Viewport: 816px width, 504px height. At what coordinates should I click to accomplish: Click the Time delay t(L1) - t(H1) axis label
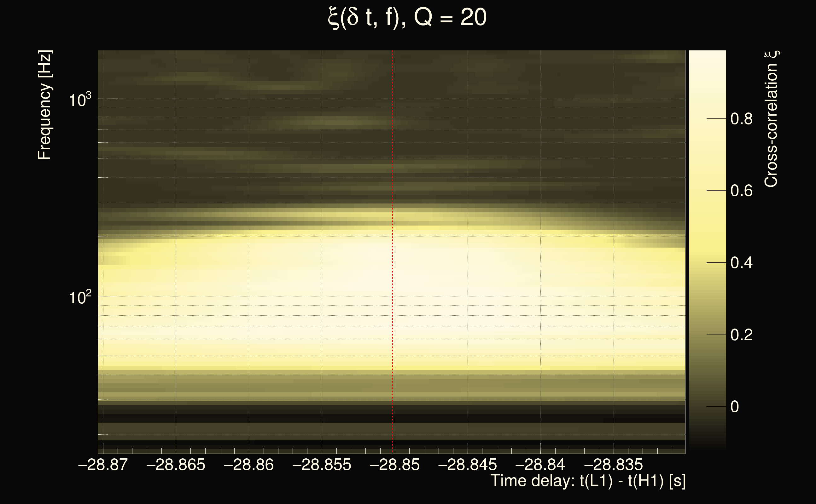pyautogui.click(x=588, y=481)
